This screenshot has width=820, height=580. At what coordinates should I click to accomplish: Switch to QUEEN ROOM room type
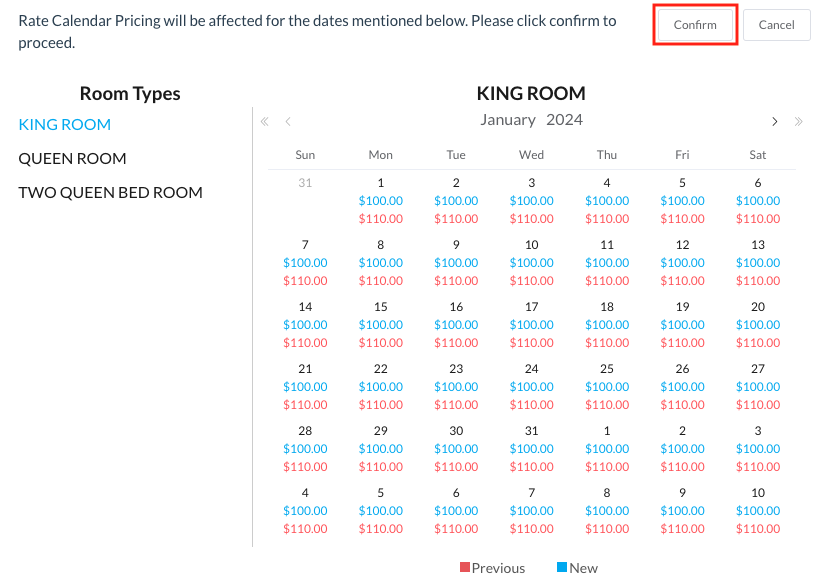tap(72, 159)
